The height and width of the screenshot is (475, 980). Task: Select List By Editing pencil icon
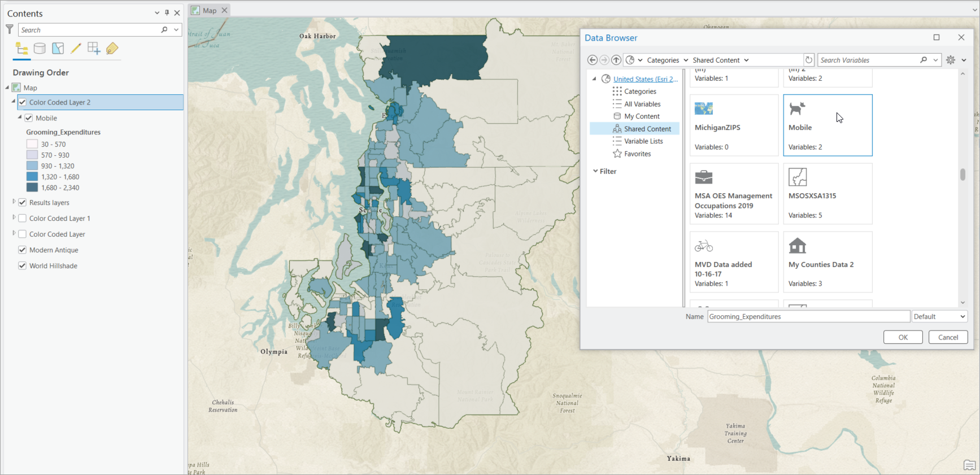tap(76, 49)
